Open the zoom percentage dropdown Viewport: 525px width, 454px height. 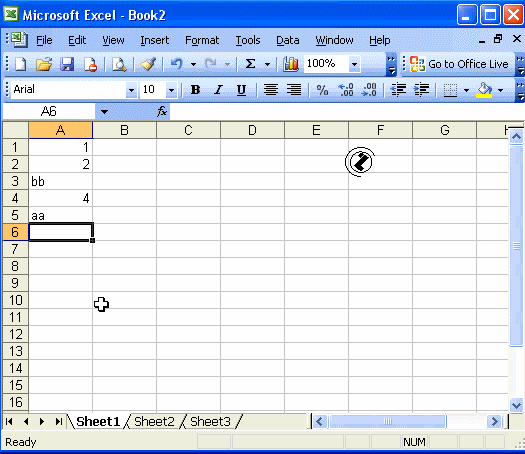tap(354, 64)
